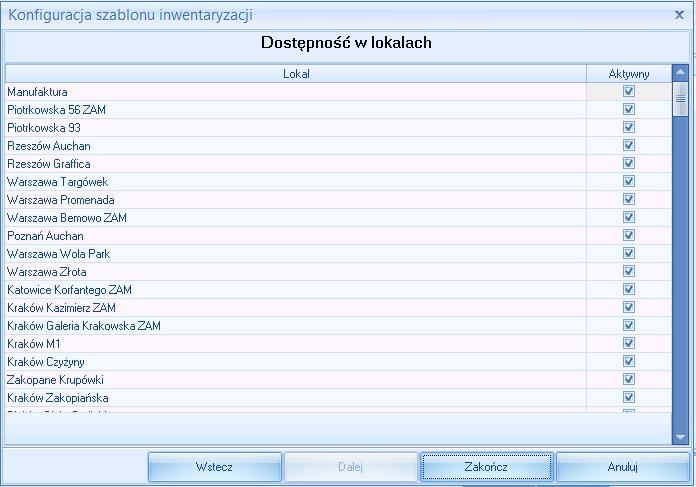696x487 pixels.
Task: Disable Aktywny for Warszawa Targówek
Action: coord(629,181)
